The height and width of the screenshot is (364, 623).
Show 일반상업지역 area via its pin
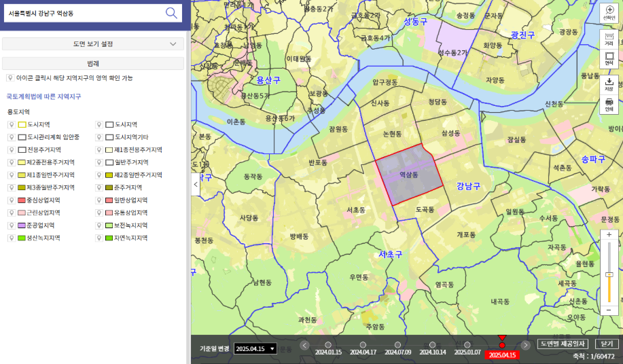(99, 200)
